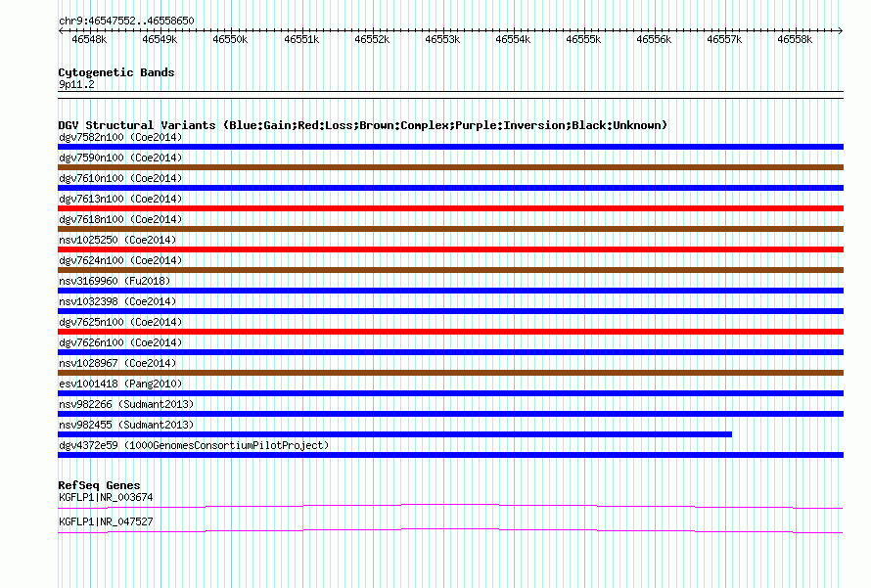Viewport: 871px width, 588px height.
Task: Click the dgv7582n100 blue gain variant bar
Action: click(450, 147)
